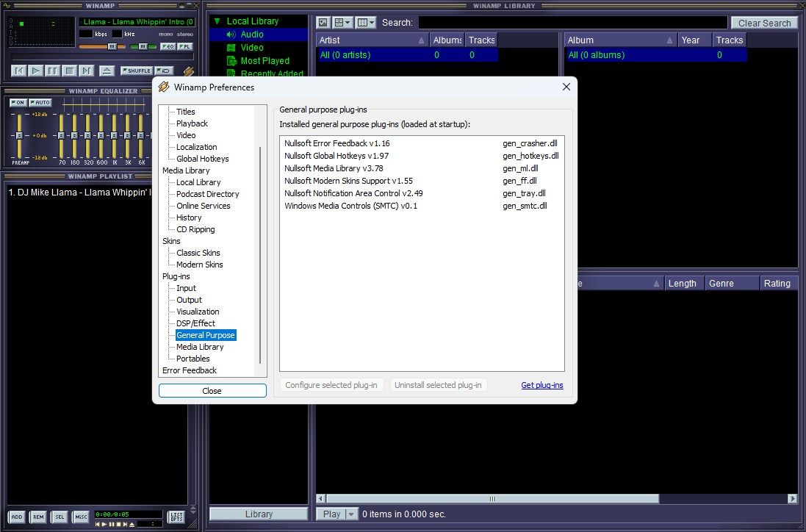806x532 pixels.
Task: Select Global Hotkeys in the Preferences tree
Action: tap(203, 159)
